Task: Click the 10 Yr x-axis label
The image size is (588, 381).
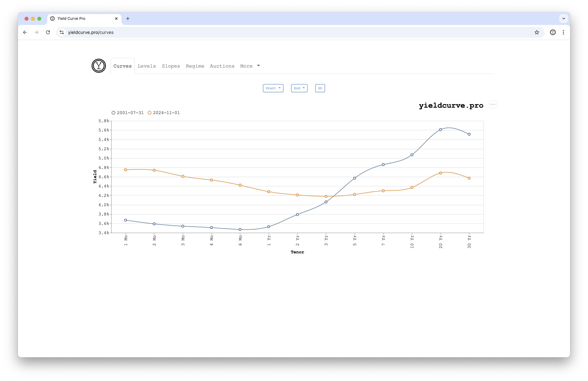Action: point(412,242)
